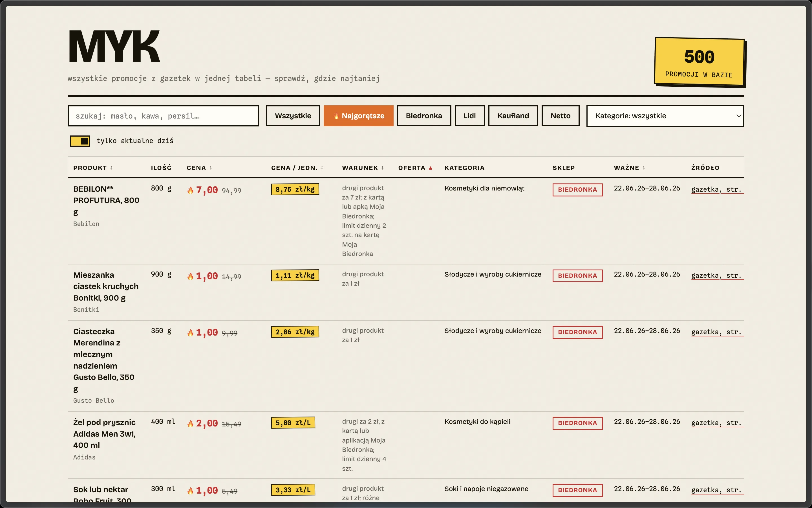The image size is (812, 508).
Task: Click flame icon beside Adidas price 2,00
Action: point(190,423)
